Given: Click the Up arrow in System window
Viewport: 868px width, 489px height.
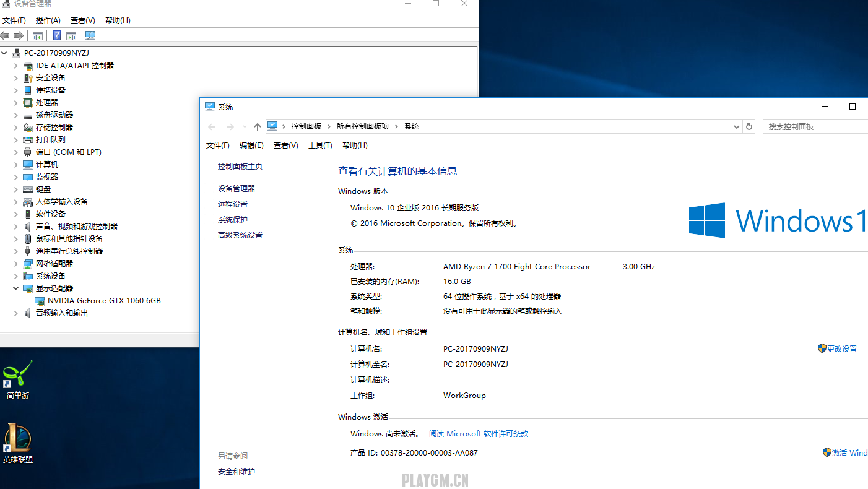Looking at the screenshot, I should coord(258,127).
